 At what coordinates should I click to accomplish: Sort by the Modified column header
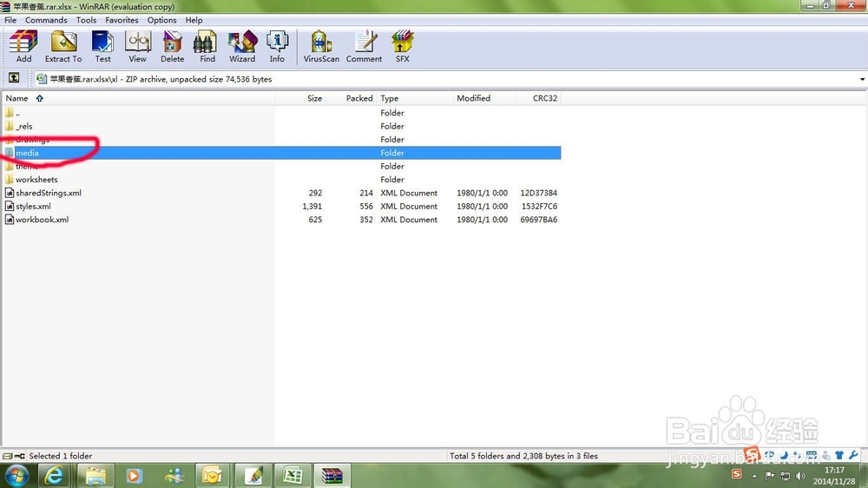(484, 98)
